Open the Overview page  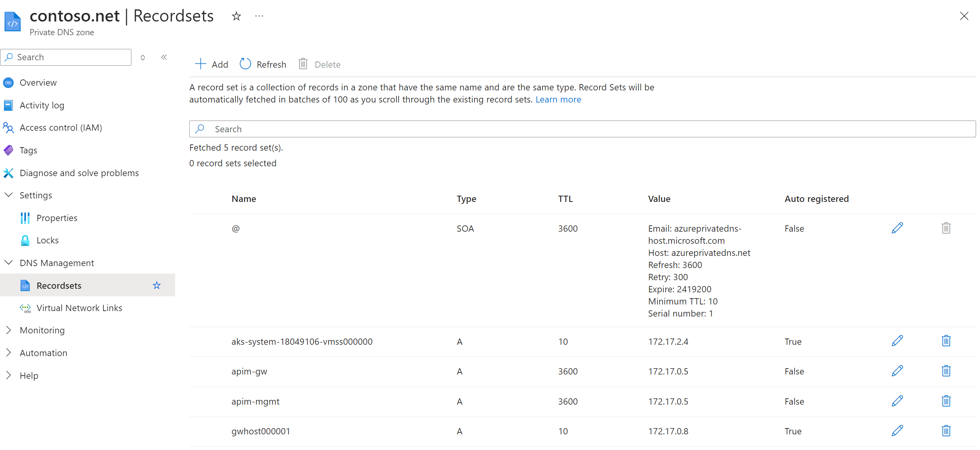tap(38, 83)
